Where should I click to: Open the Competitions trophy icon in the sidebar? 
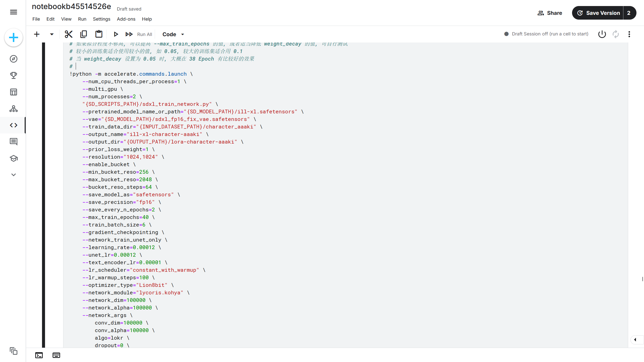(x=14, y=75)
